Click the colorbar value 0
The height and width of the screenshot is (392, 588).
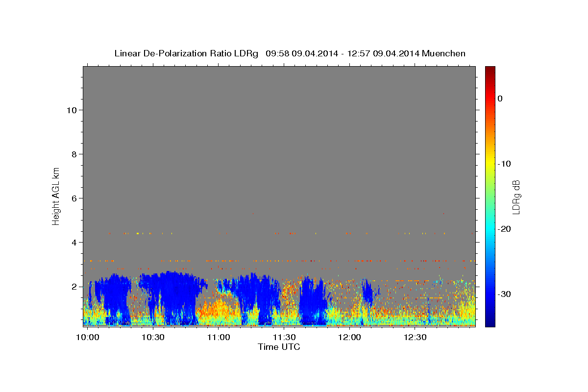pyautogui.click(x=500, y=98)
